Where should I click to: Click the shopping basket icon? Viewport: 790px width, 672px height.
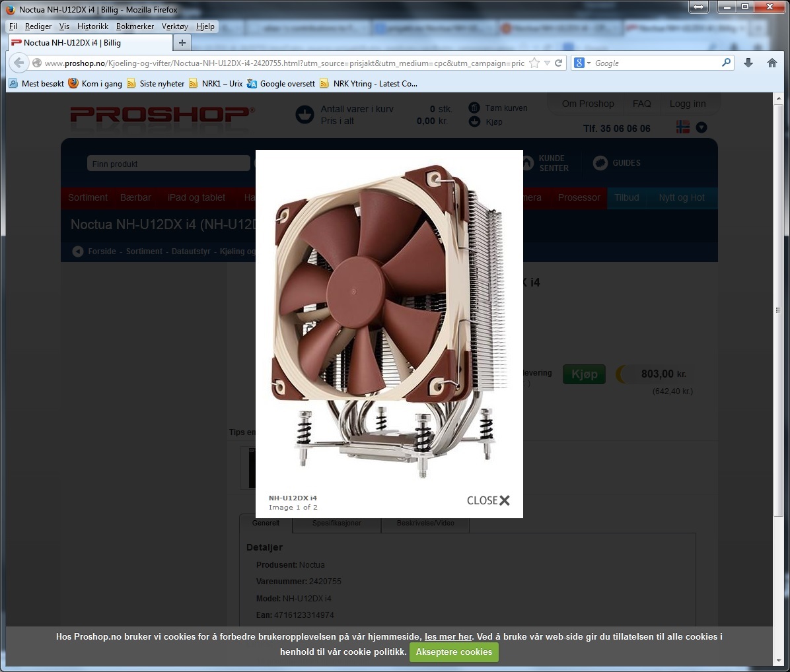point(305,115)
